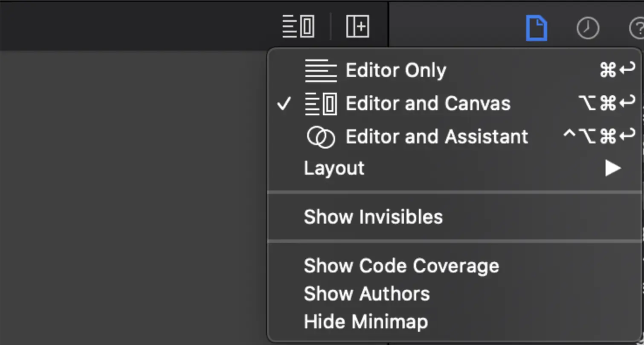This screenshot has height=345, width=644.
Task: Pick the Editor and Canvas label
Action: coord(428,104)
